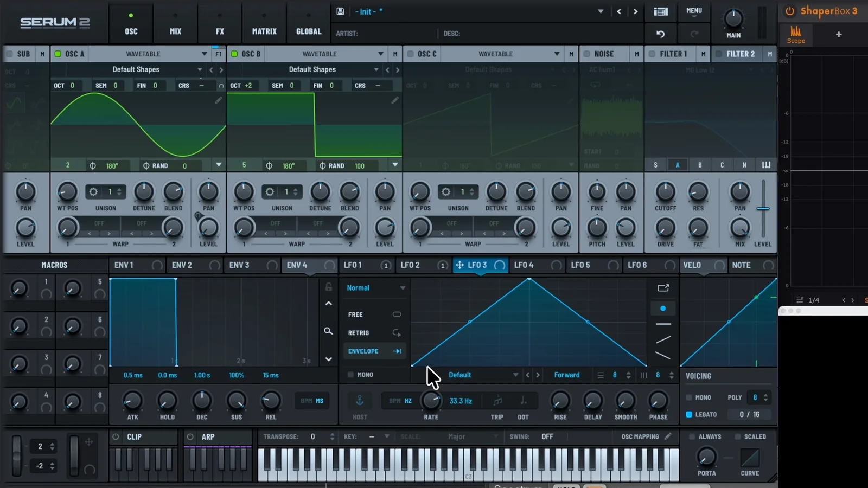Open the preset browser list icon
Image resolution: width=868 pixels, height=488 pixels.
click(661, 11)
